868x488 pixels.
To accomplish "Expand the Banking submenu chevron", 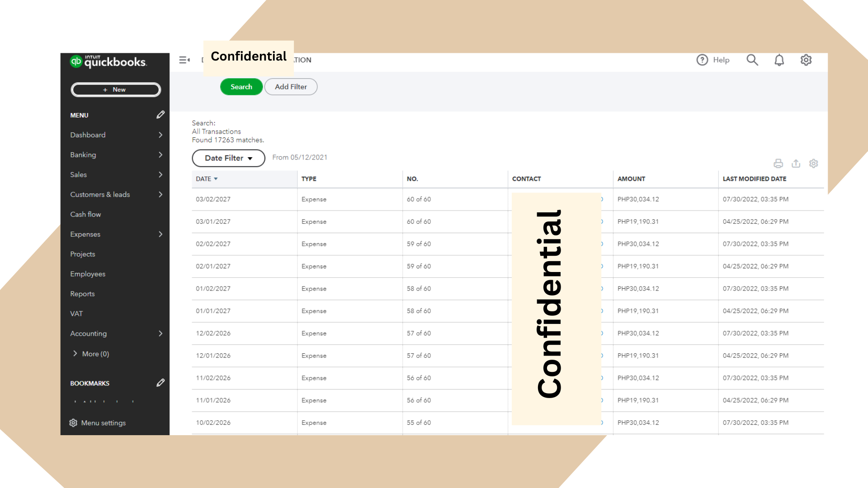I will [160, 155].
